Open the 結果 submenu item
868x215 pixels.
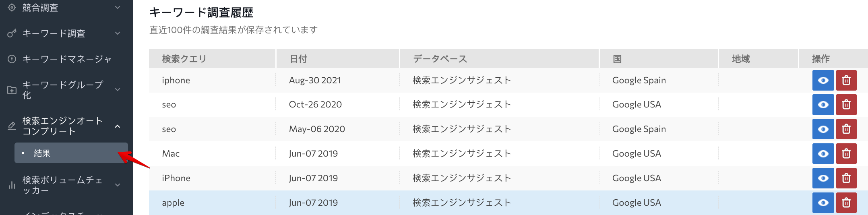coord(71,153)
